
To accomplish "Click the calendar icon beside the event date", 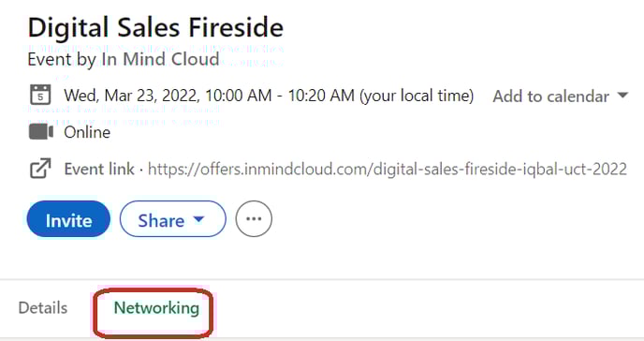I will (40, 95).
